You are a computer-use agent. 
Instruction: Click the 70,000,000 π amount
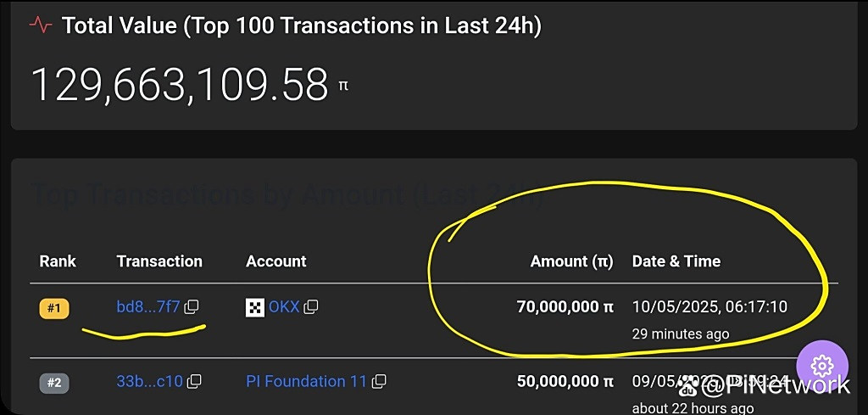(x=565, y=306)
